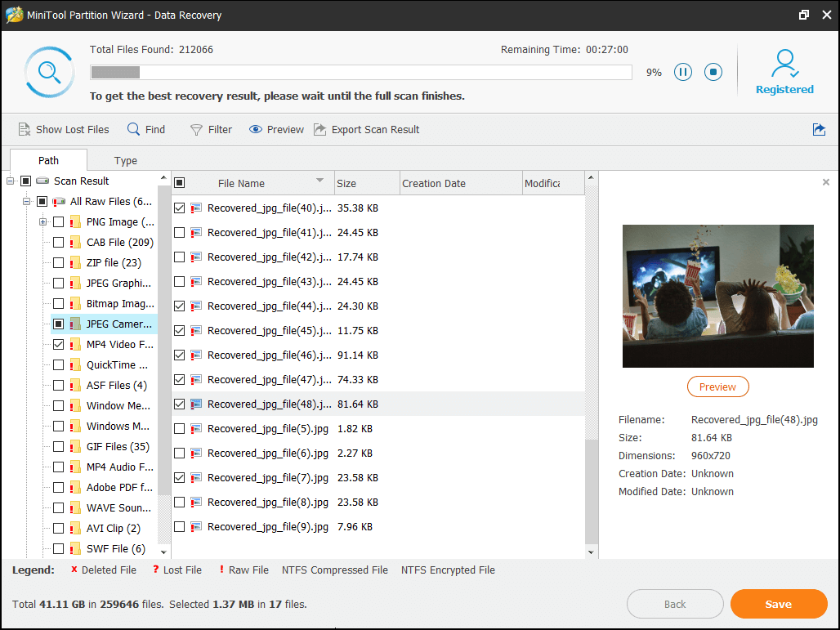Click the down arrow of the tree scrollbar
Screen dimensions: 840x630
164,552
